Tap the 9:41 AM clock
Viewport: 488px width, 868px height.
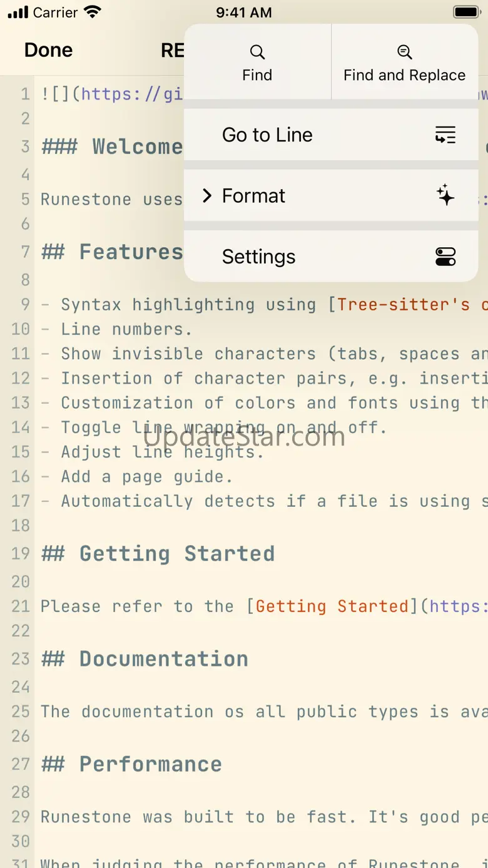pos(244,12)
